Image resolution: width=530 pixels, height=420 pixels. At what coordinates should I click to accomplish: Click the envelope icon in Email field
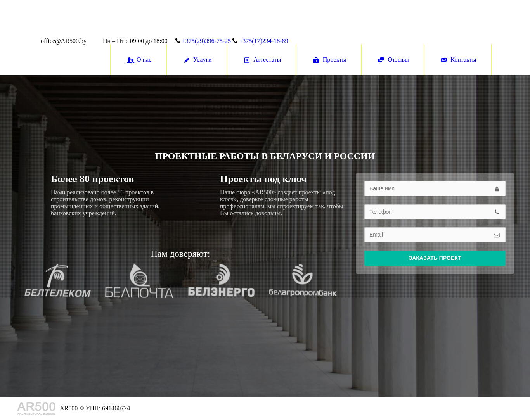[497, 235]
